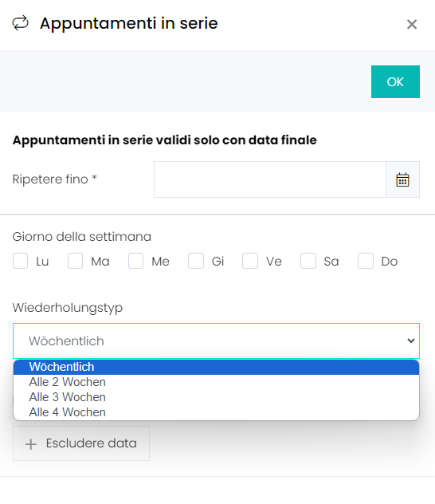Select Alle 2 Wochen option
This screenshot has height=504, width=435.
pyautogui.click(x=216, y=382)
